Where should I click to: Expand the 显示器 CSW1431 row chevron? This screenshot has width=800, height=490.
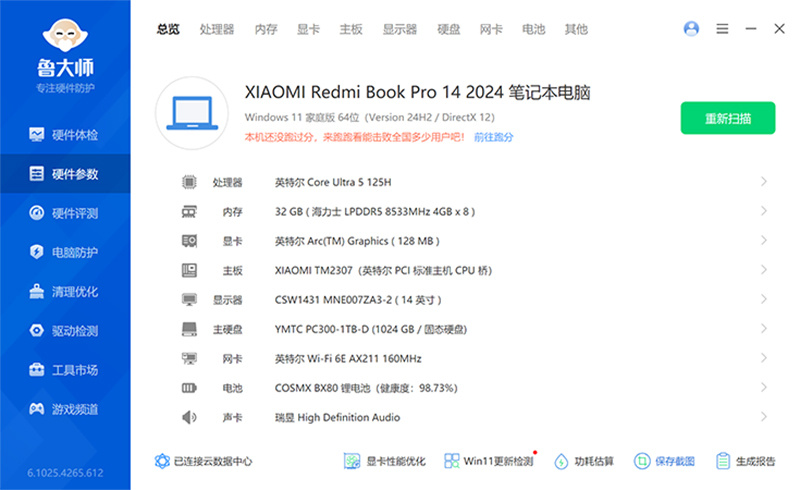click(x=763, y=299)
